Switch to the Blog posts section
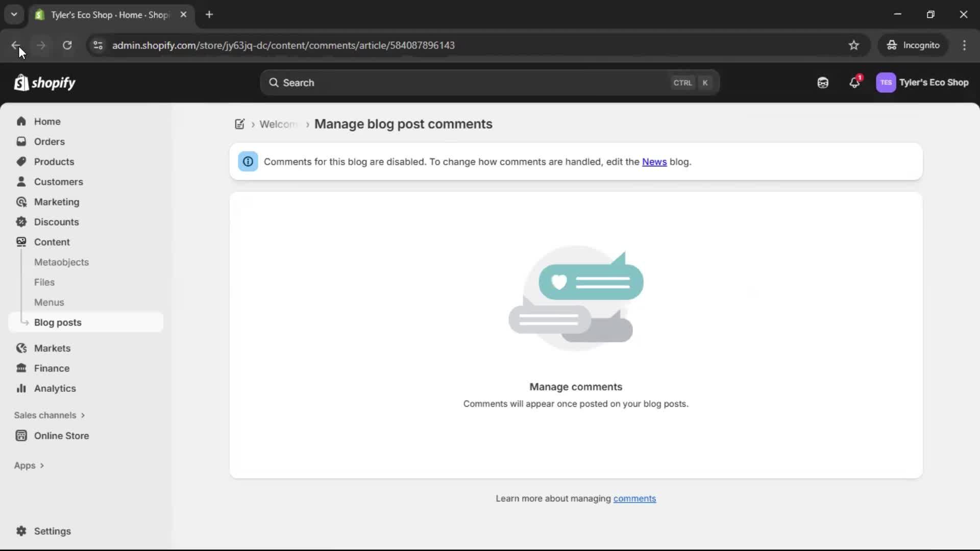This screenshot has height=551, width=980. click(x=58, y=322)
